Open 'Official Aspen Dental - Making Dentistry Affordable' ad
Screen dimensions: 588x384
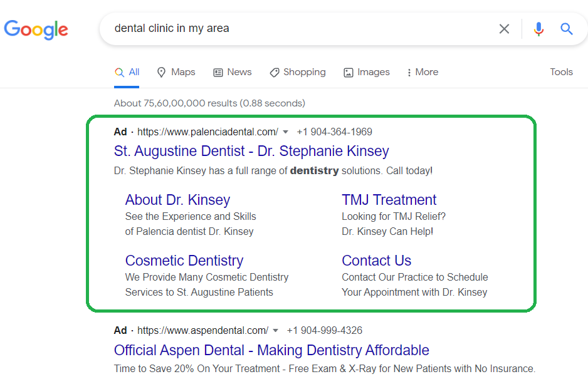(271, 350)
